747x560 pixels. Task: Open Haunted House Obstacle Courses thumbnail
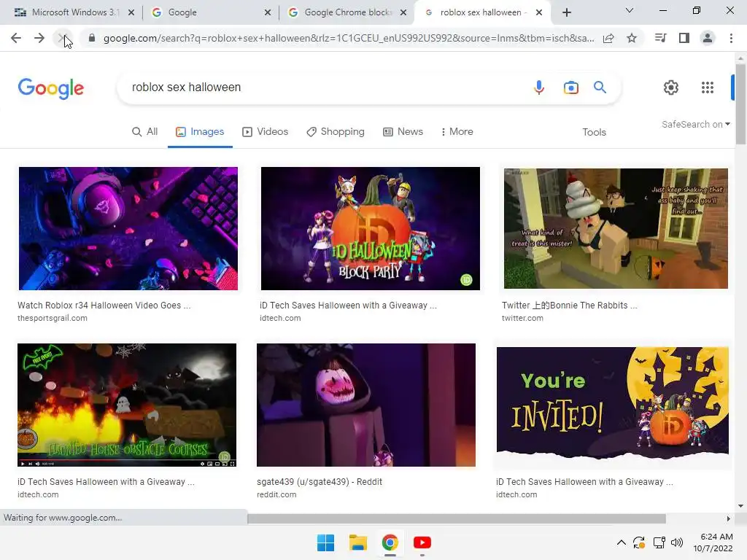[127, 405]
